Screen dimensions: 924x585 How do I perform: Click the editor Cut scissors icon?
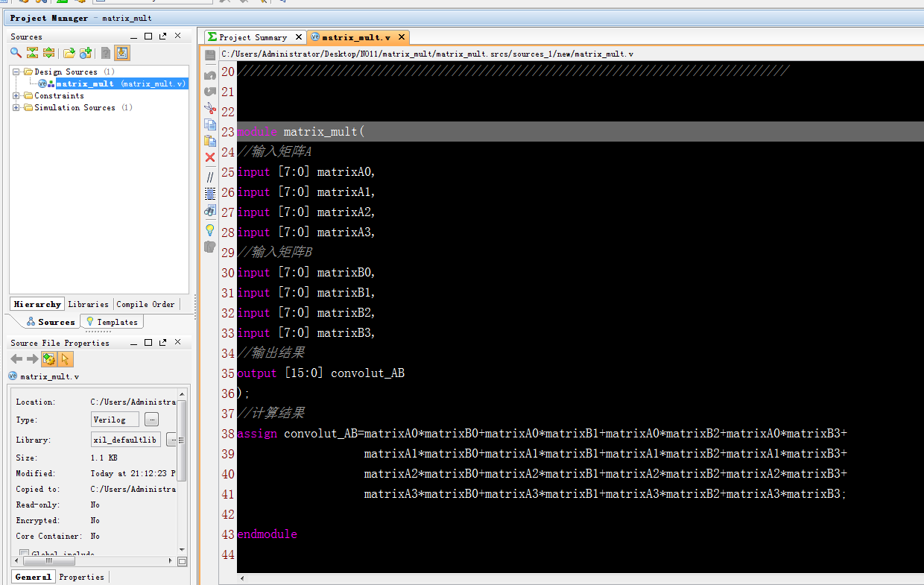[210, 108]
